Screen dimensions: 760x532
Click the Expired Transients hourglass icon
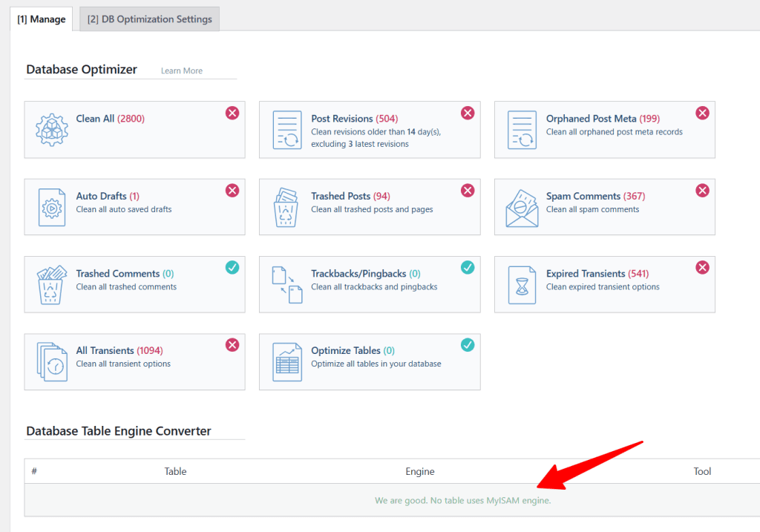pyautogui.click(x=522, y=284)
